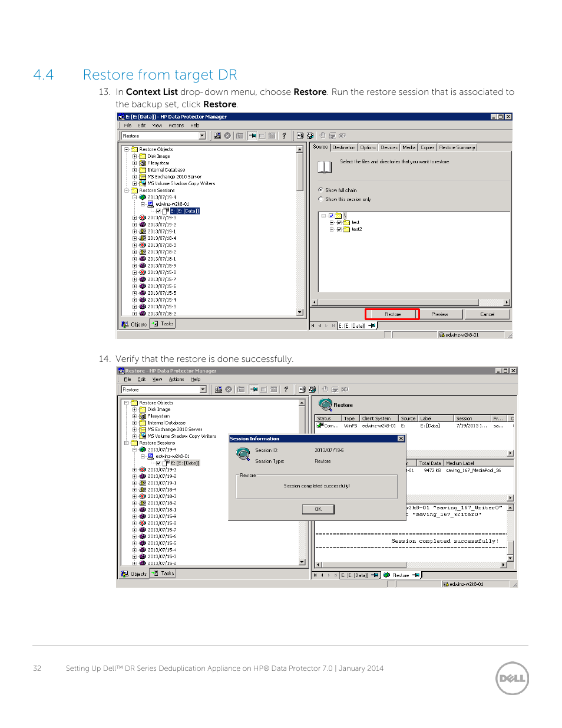Open the Restore context list dropdown in the Restore window
The width and height of the screenshot is (562, 728).
(x=203, y=390)
